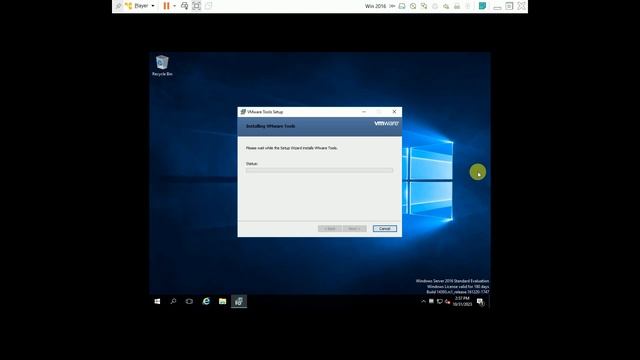The width and height of the screenshot is (640, 360).
Task: Click 'Installing VMware Tools' header text
Action: point(270,126)
